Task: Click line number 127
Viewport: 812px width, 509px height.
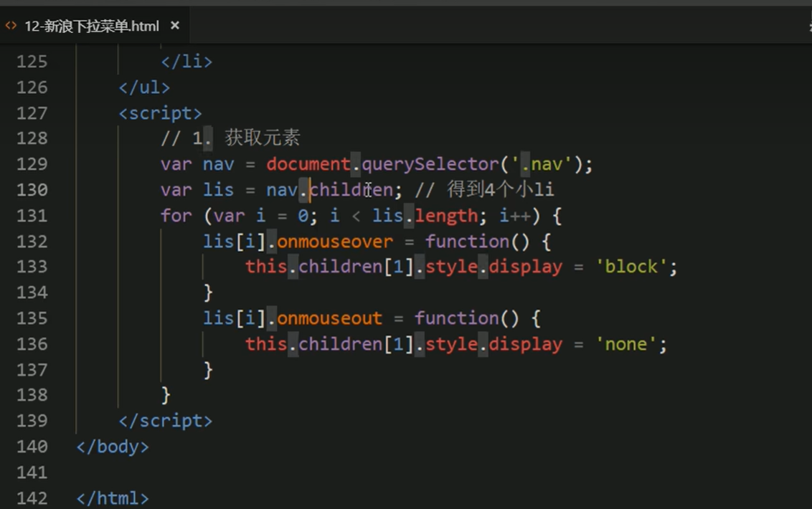Action: pyautogui.click(x=32, y=113)
